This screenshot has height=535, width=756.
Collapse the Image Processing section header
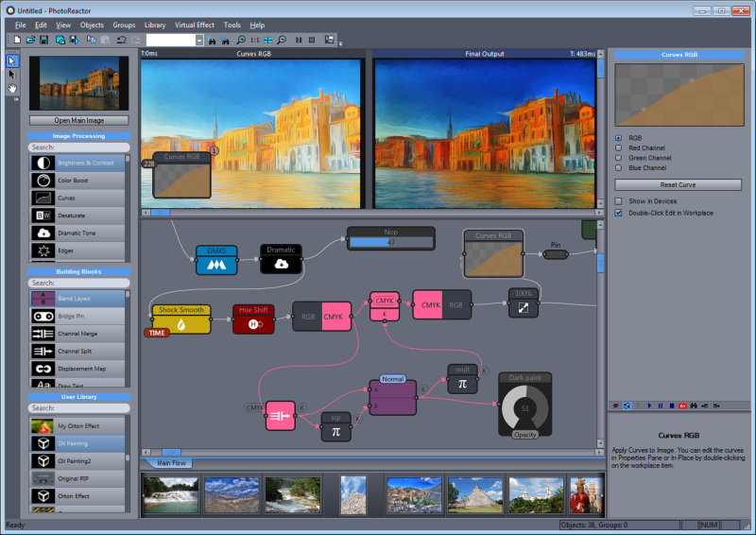[x=78, y=136]
